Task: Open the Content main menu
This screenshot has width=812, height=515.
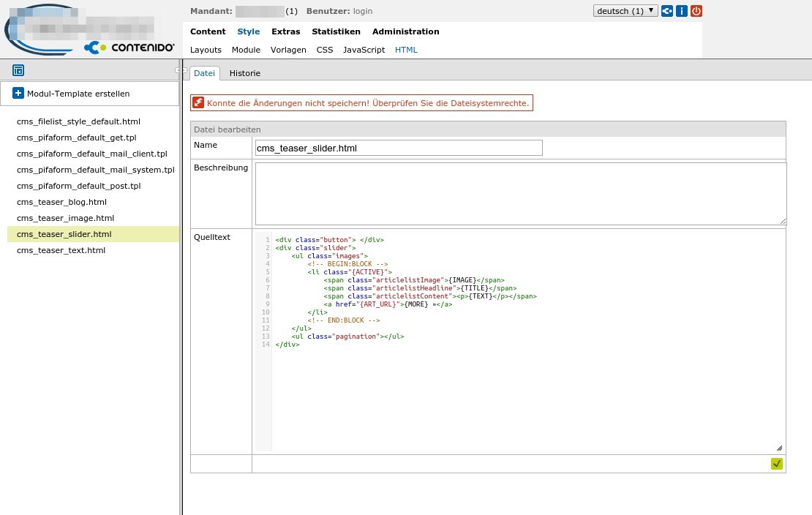Action: 208,31
